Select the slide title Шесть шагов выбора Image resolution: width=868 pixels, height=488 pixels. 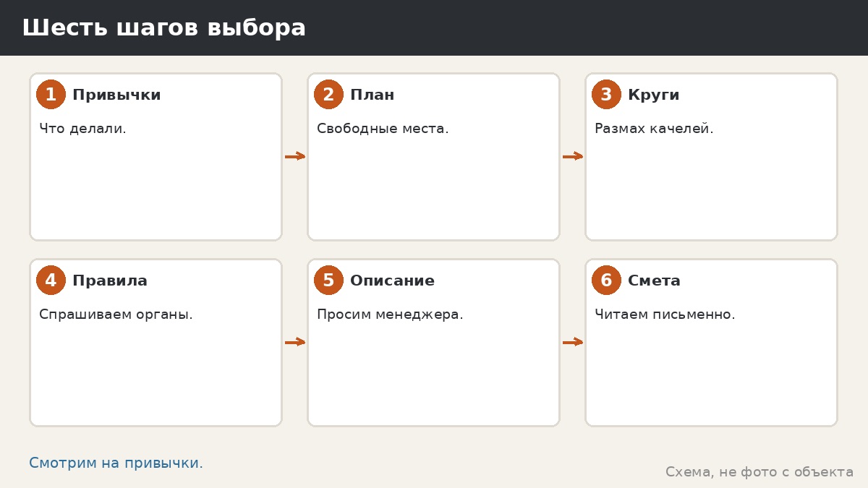pos(164,28)
